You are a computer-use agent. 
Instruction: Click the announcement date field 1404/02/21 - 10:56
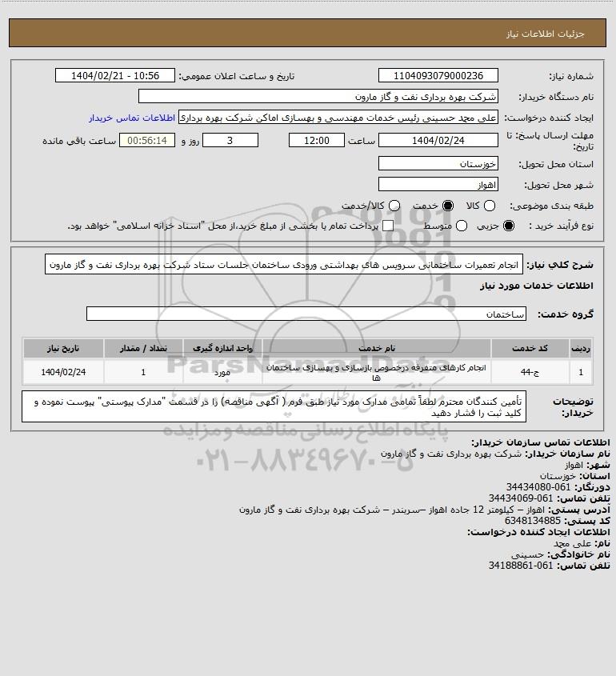[x=115, y=75]
